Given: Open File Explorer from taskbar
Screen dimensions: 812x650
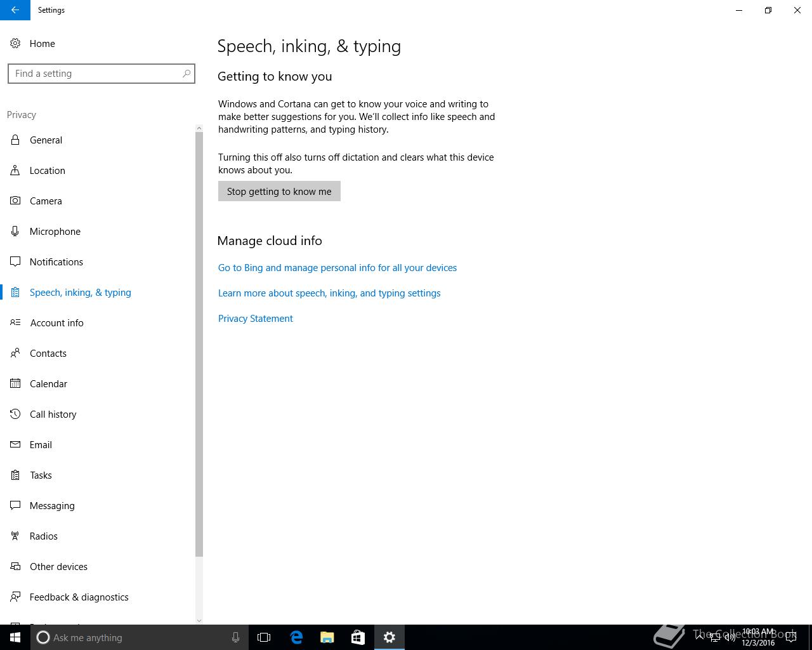Looking at the screenshot, I should click(327, 637).
